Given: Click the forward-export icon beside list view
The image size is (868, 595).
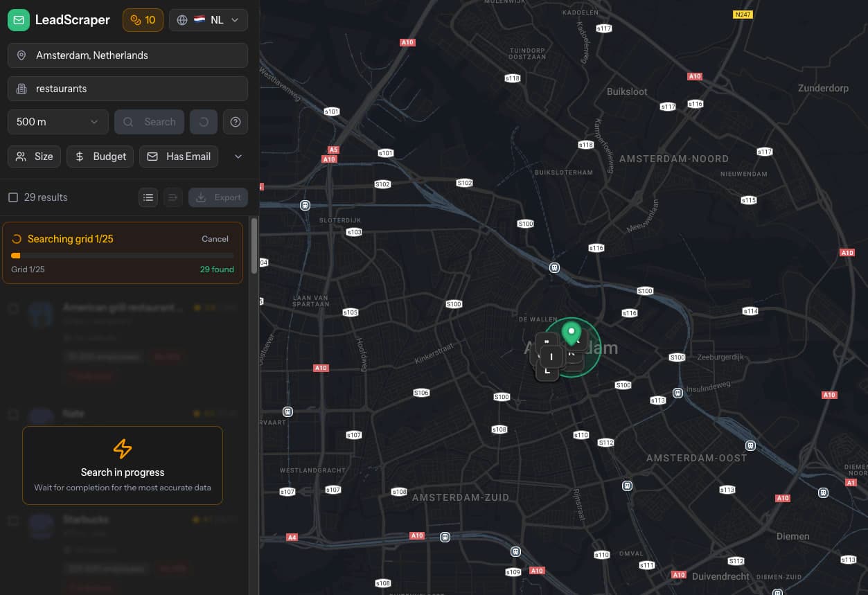Looking at the screenshot, I should click(172, 197).
